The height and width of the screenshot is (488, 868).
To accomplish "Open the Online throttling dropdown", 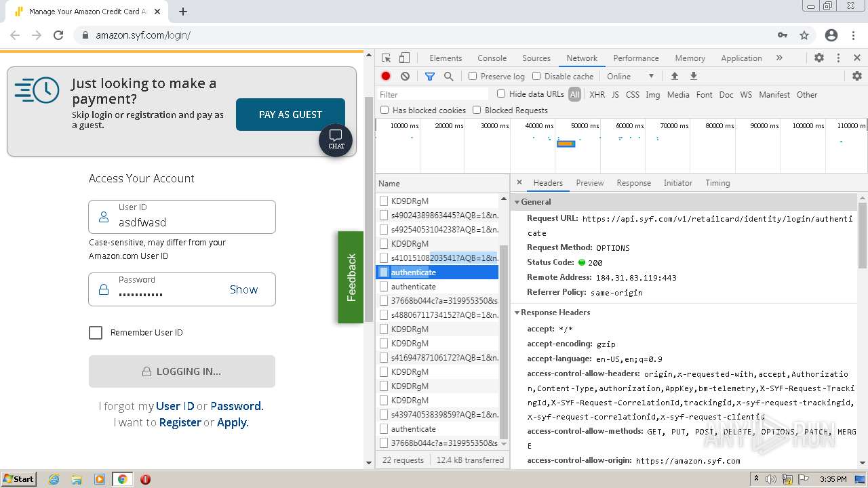I will [631, 77].
